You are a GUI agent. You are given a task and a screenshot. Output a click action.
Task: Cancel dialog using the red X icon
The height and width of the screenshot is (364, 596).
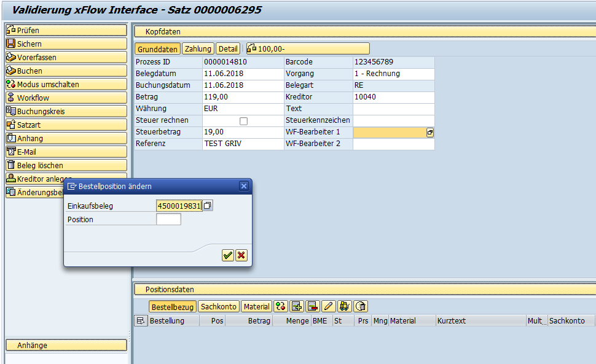[241, 255]
